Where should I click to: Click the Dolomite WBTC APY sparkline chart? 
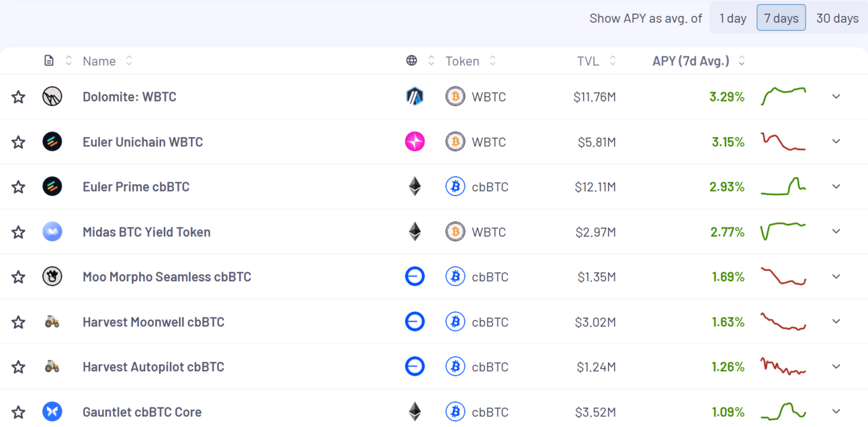783,97
